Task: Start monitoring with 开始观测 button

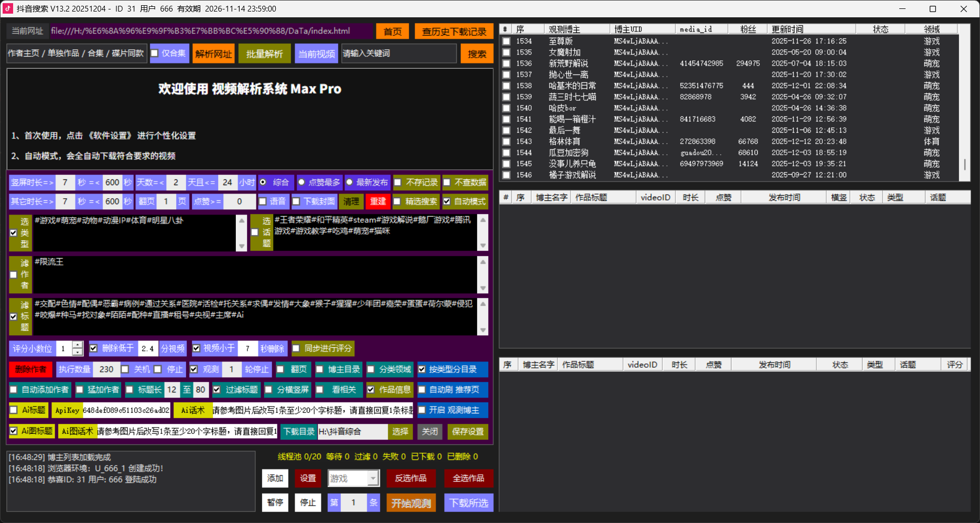Action: coord(411,503)
